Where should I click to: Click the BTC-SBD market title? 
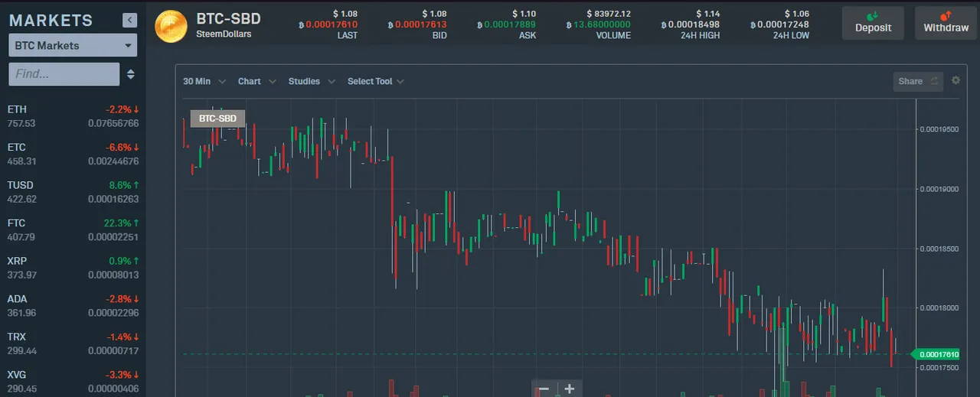point(228,19)
